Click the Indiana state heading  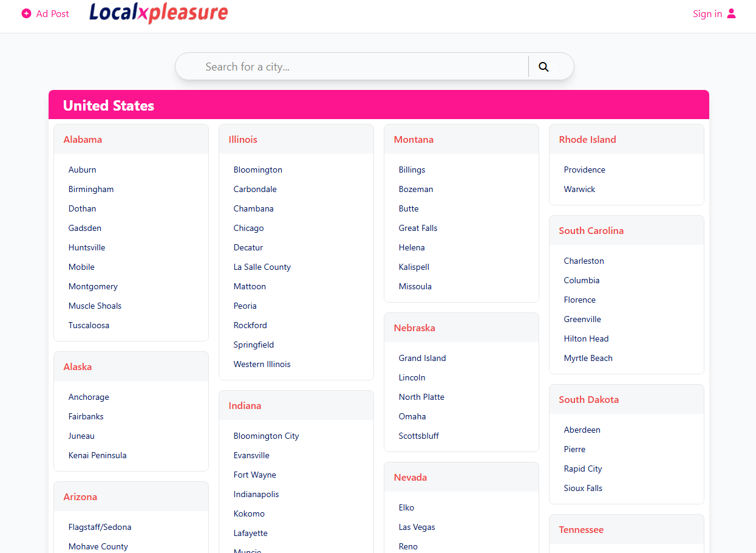tap(245, 405)
